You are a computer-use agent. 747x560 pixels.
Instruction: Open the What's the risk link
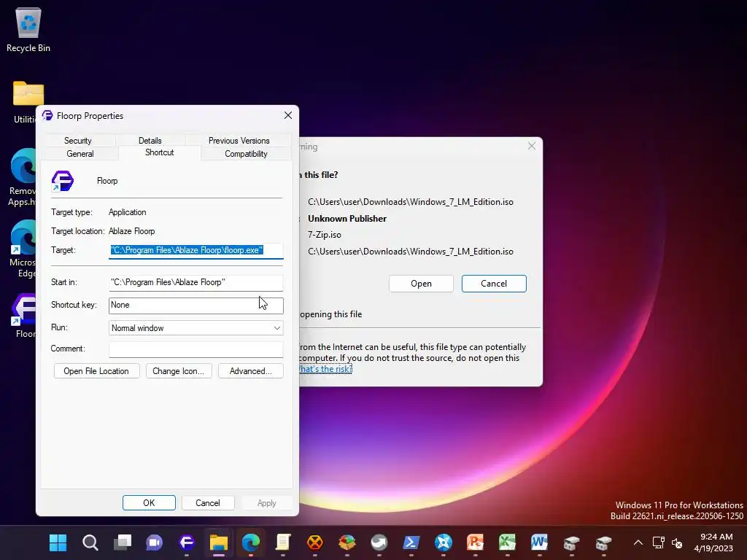326,369
